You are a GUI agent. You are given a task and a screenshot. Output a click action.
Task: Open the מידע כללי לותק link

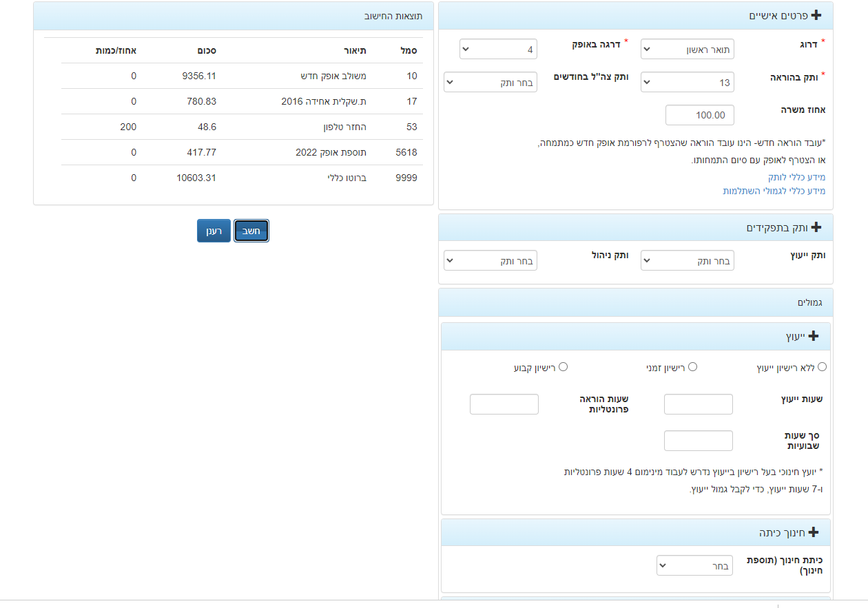(x=797, y=177)
